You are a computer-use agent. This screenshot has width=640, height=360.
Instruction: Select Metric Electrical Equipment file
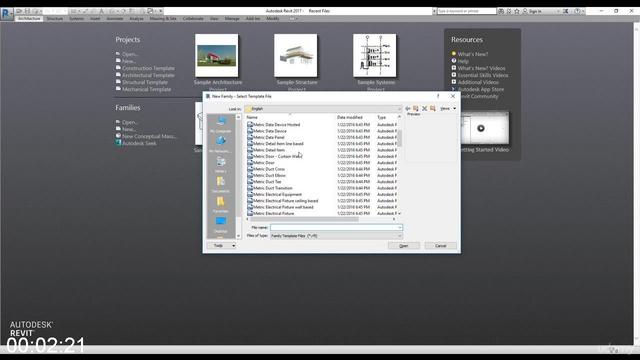click(x=278, y=194)
